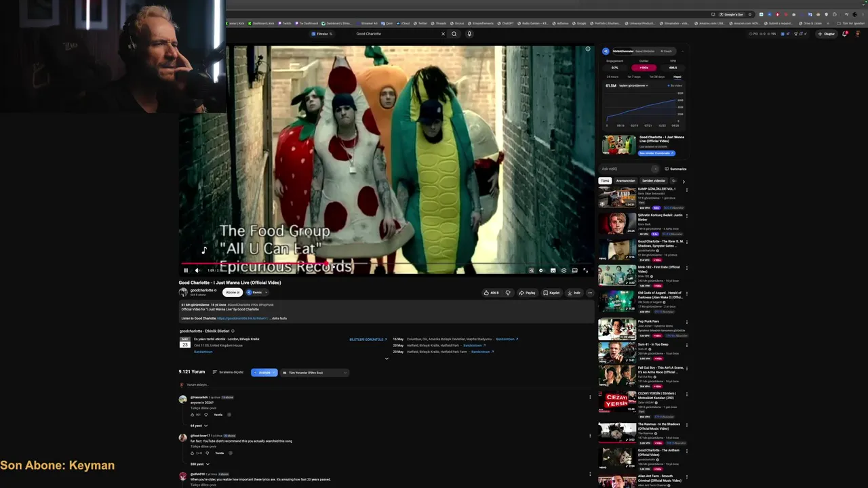This screenshot has width=868, height=488.
Task: Click the vidIQ logo icon
Action: click(606, 51)
